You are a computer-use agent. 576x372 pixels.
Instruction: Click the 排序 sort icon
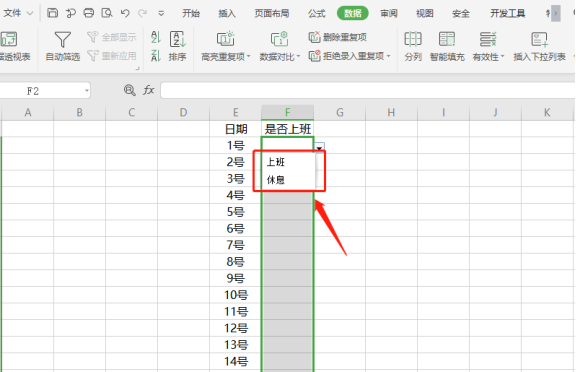coord(178,39)
